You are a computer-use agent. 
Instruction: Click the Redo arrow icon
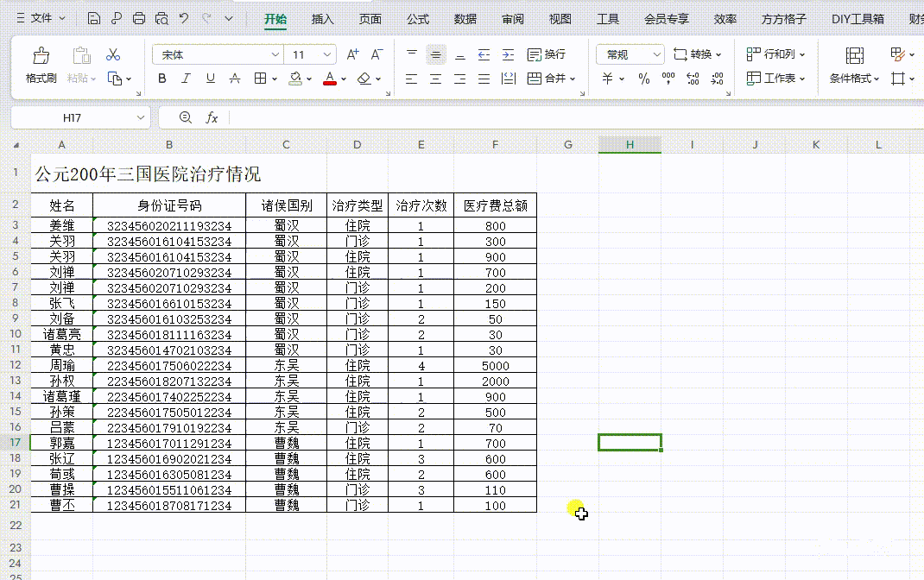click(207, 18)
